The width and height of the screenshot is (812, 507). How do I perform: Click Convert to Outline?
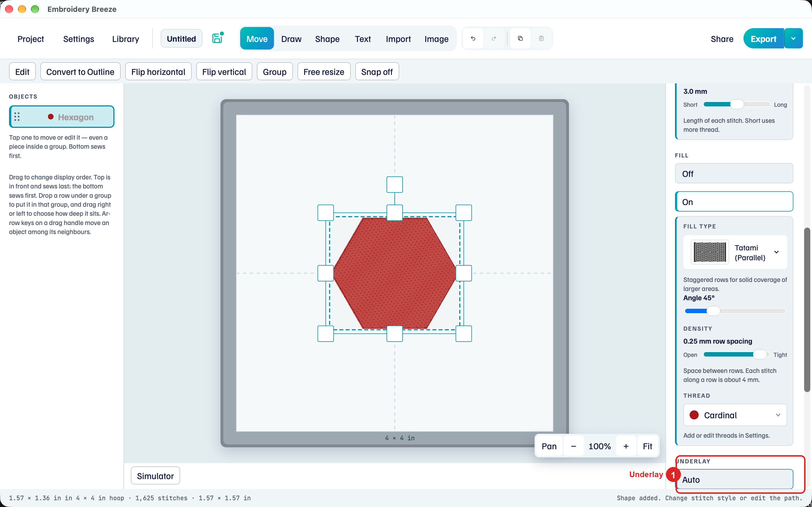point(80,72)
